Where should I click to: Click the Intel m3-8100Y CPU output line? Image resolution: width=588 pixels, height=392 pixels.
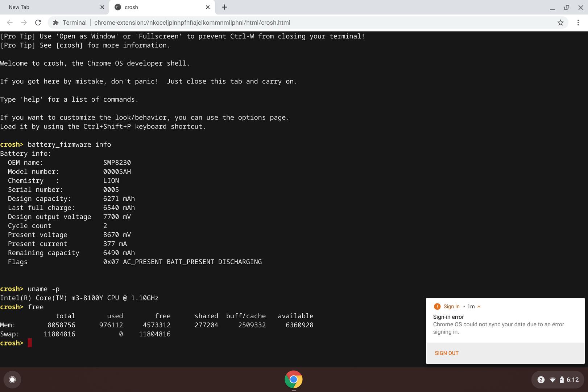(79, 298)
